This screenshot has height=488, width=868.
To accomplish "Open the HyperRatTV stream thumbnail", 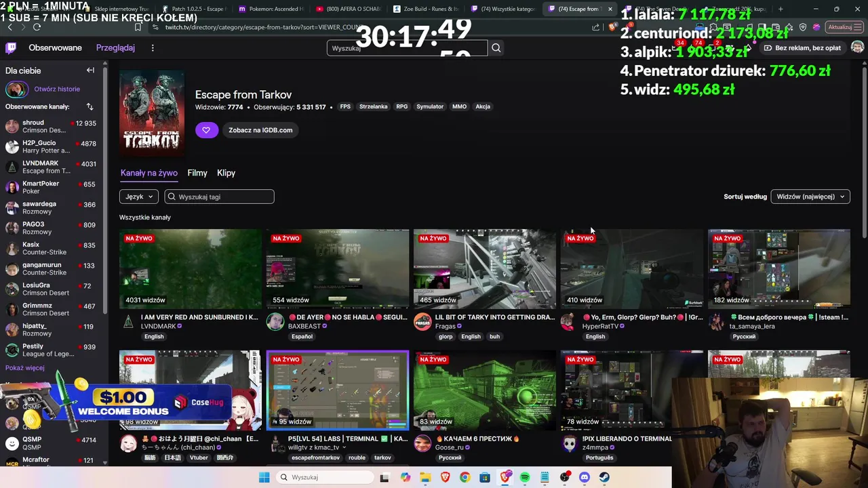I will [632, 269].
